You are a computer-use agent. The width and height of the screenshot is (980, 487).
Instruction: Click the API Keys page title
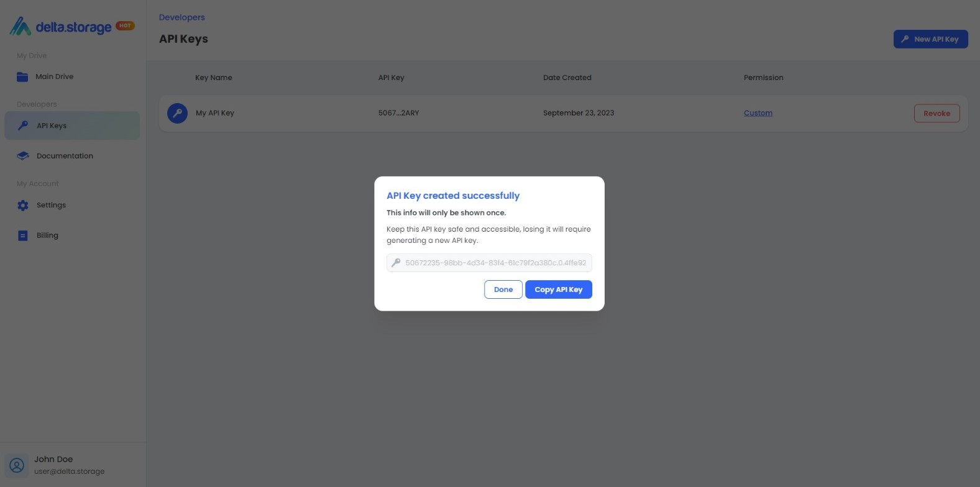(x=183, y=39)
